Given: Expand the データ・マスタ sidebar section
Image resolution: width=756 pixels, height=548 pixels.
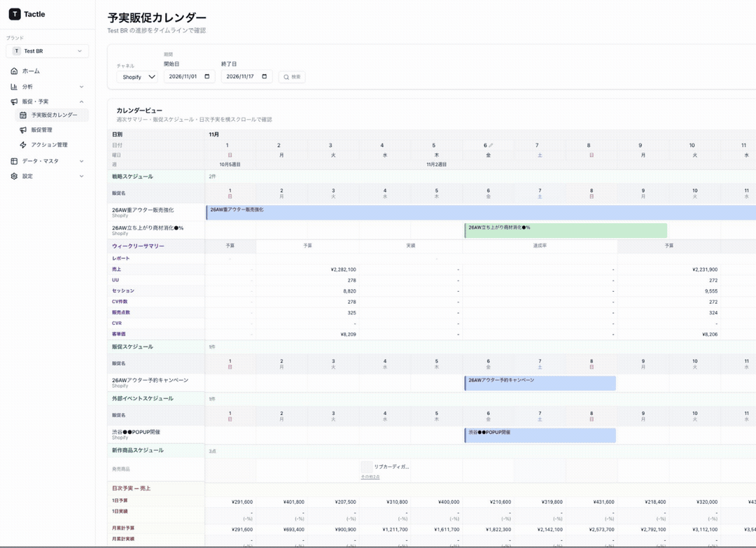Looking at the screenshot, I should [48, 161].
